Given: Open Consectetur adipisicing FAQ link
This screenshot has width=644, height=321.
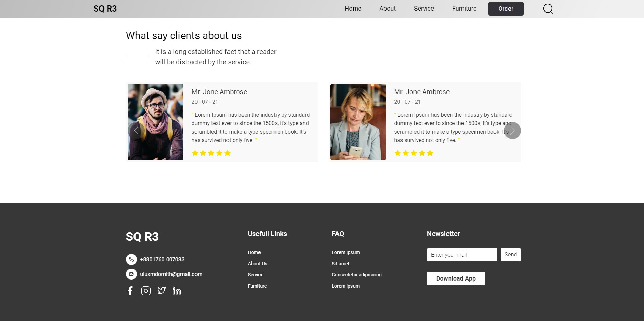Looking at the screenshot, I should (357, 275).
